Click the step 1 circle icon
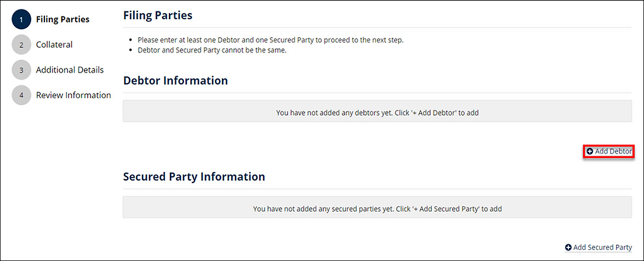 pyautogui.click(x=21, y=20)
